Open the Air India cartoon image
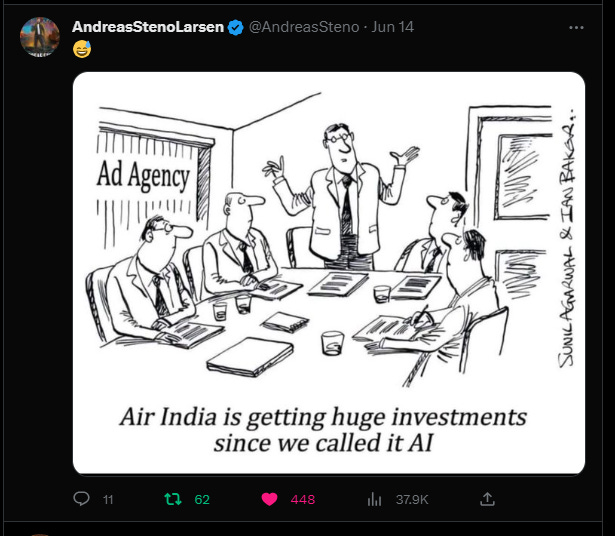This screenshot has width=615, height=536. pyautogui.click(x=329, y=273)
